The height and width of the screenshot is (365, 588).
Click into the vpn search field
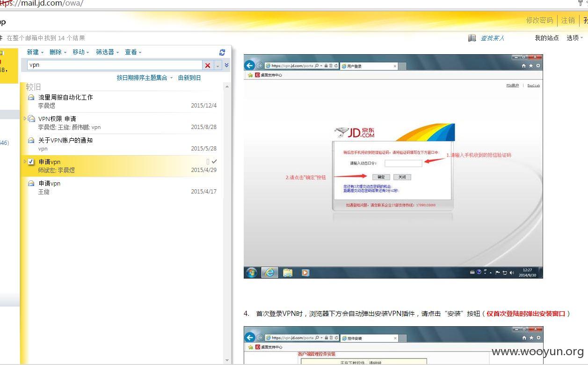[115, 65]
